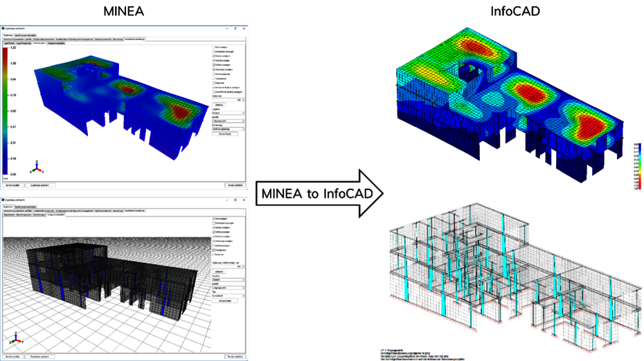Viewport: 644px width, 361px height.
Task: Click the 'MINEA' heading text
Action: pos(124,11)
